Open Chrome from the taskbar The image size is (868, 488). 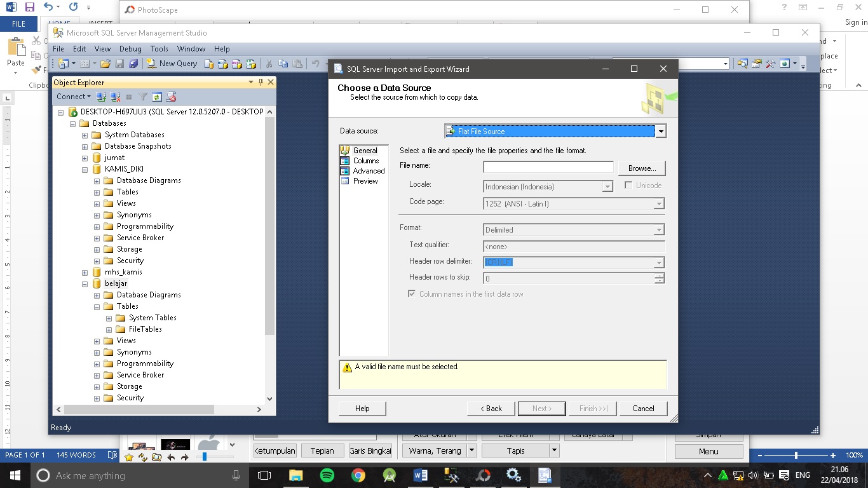pos(358,475)
